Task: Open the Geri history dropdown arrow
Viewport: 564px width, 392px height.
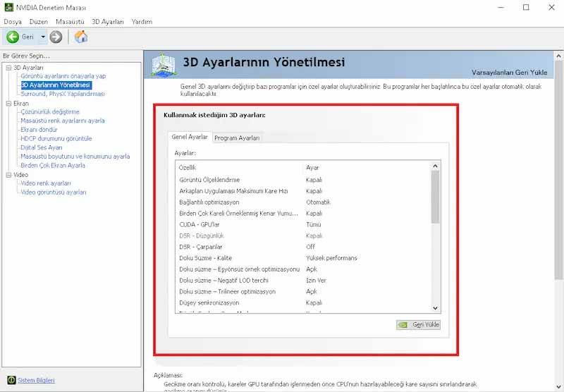Action: [x=43, y=37]
